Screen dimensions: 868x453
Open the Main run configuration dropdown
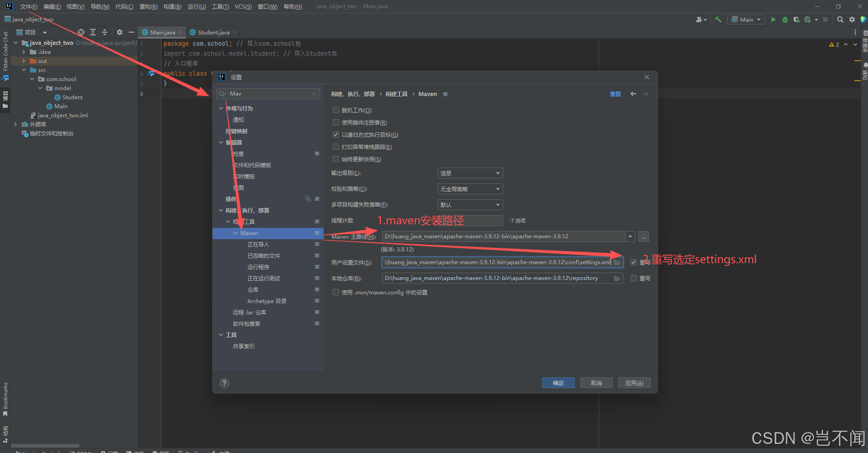(x=746, y=19)
